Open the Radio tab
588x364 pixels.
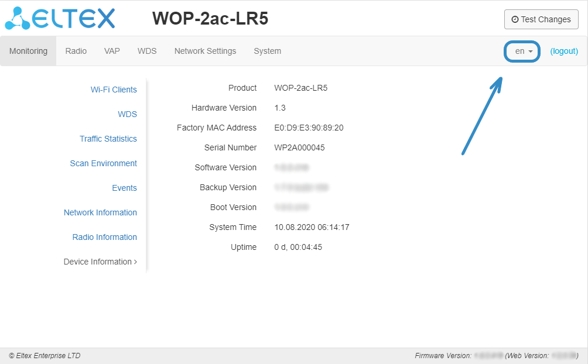pyautogui.click(x=76, y=51)
